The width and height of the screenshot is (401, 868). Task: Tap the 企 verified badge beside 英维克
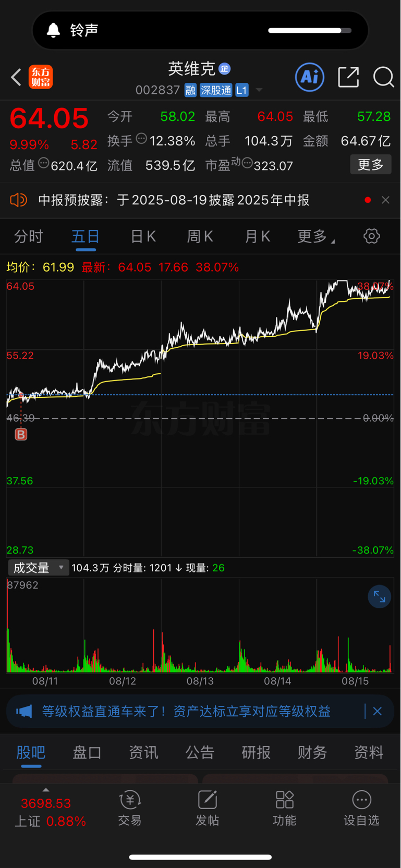pos(225,68)
